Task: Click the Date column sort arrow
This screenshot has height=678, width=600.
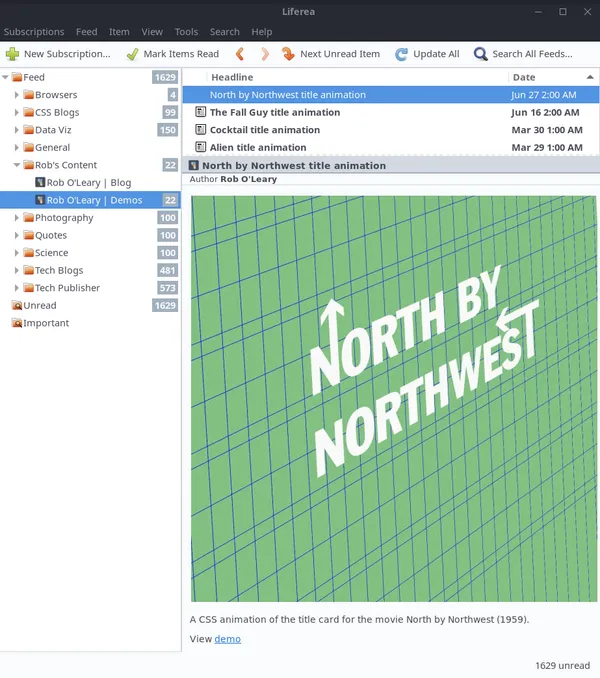Action: point(590,77)
